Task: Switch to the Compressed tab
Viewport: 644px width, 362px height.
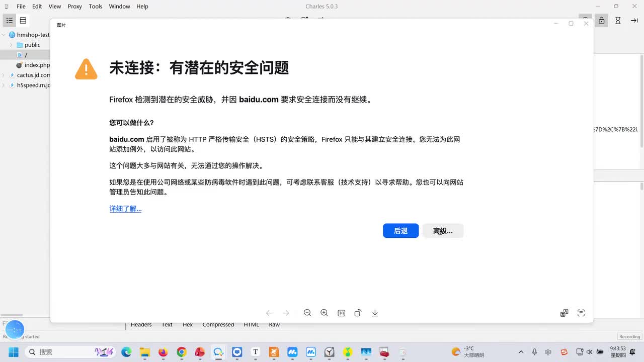Action: pyautogui.click(x=218, y=325)
